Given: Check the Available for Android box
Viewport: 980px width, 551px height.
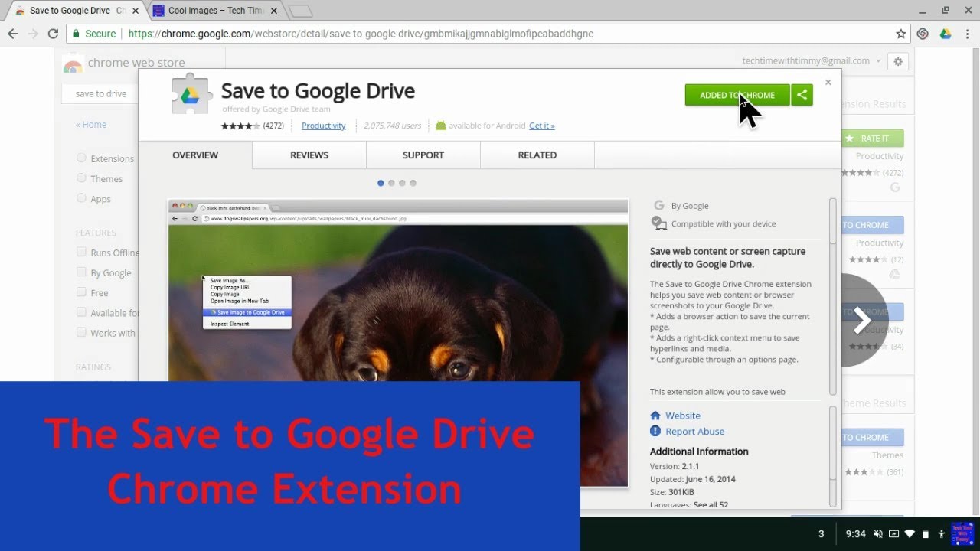Looking at the screenshot, I should tap(81, 312).
